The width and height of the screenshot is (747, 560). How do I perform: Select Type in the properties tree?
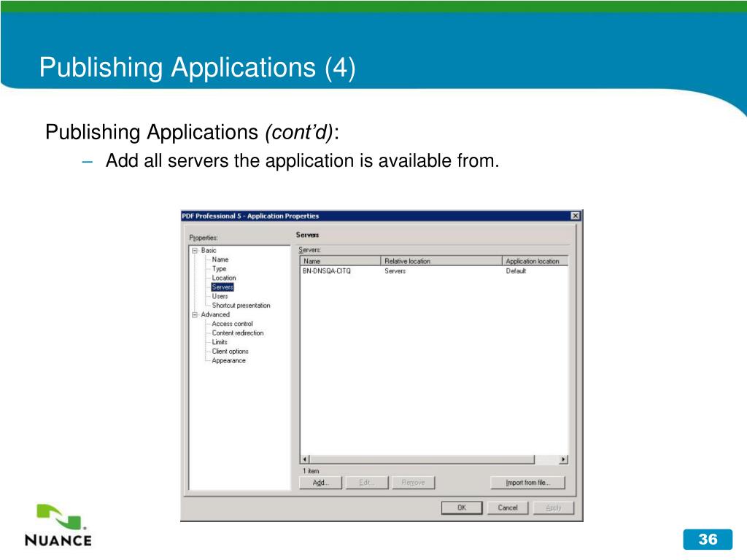(219, 268)
